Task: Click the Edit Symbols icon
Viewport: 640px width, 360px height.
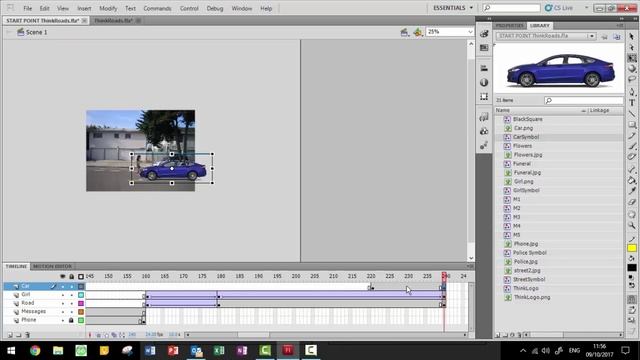Action: [x=417, y=32]
